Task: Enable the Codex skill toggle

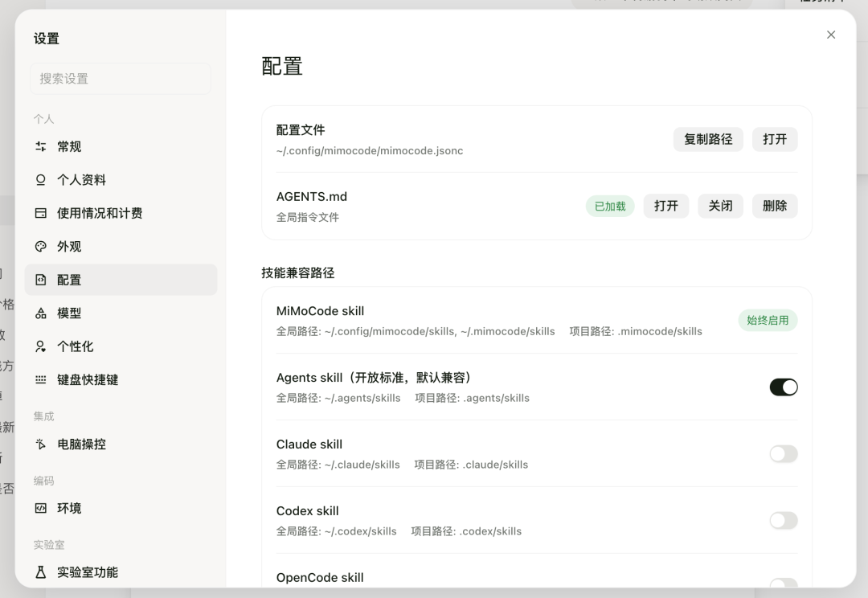Action: (x=784, y=521)
